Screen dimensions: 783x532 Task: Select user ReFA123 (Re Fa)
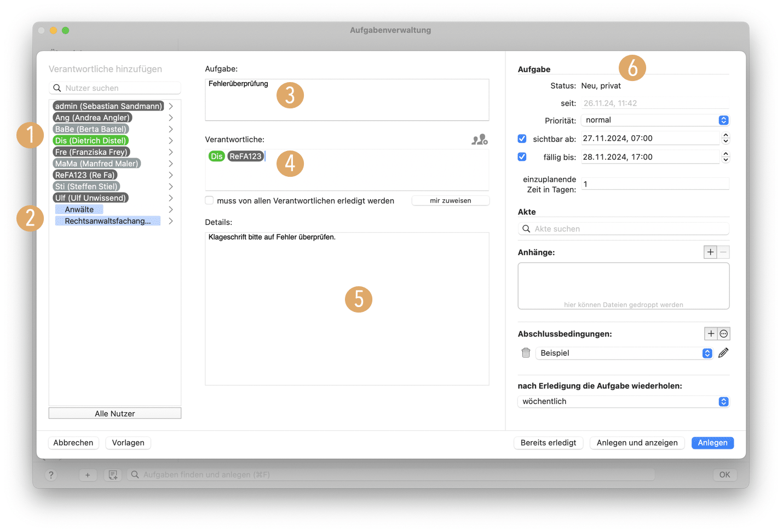click(x=85, y=175)
